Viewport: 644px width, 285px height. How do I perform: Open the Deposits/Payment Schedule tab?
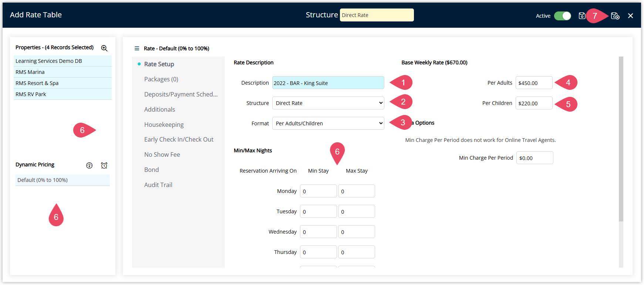coord(181,94)
